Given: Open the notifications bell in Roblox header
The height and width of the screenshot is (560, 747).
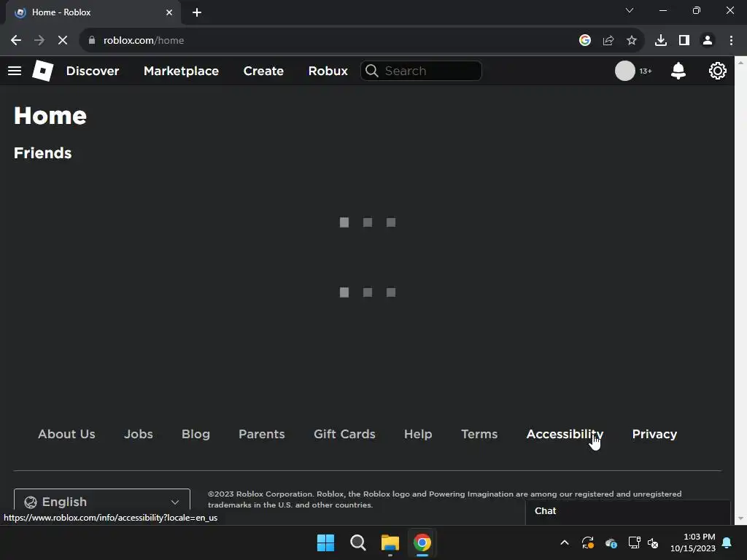Looking at the screenshot, I should coord(678,71).
